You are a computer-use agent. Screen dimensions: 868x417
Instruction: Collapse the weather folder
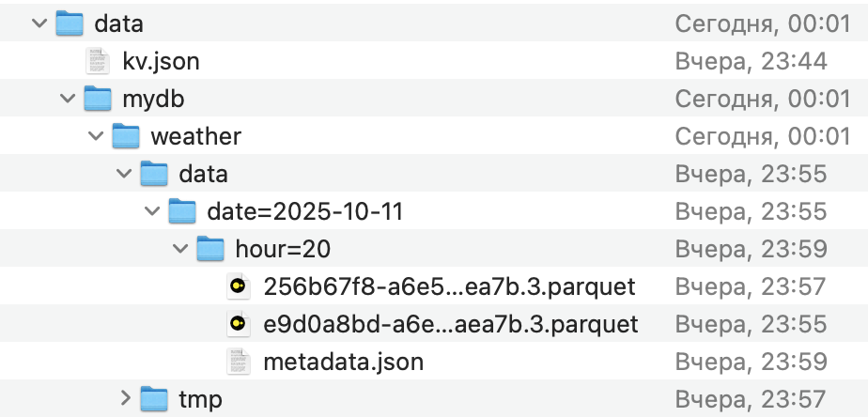point(95,136)
